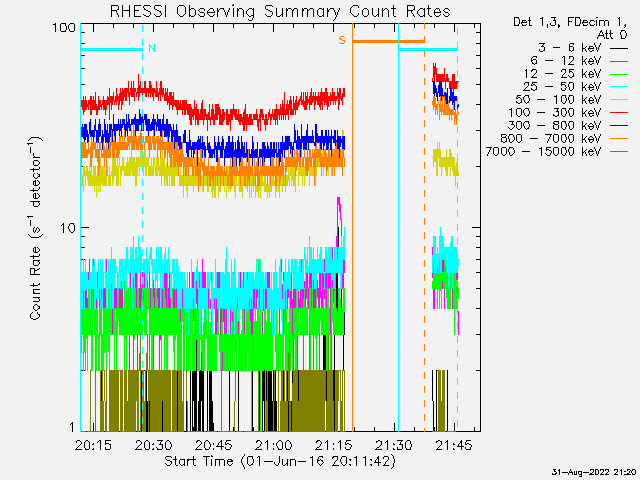Click the 21:15 time axis label

click(x=333, y=445)
